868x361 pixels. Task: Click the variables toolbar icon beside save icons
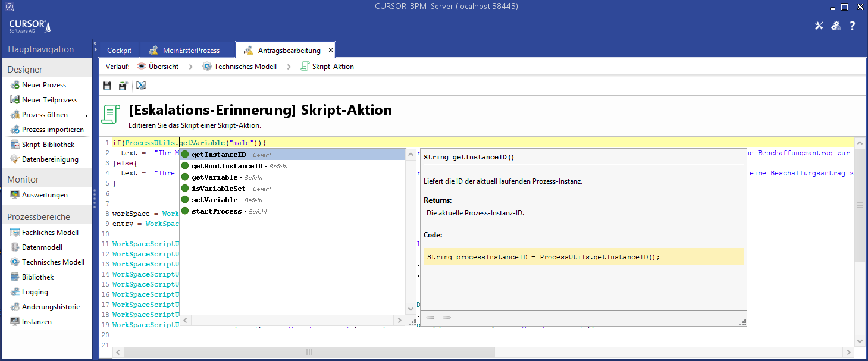pos(141,86)
